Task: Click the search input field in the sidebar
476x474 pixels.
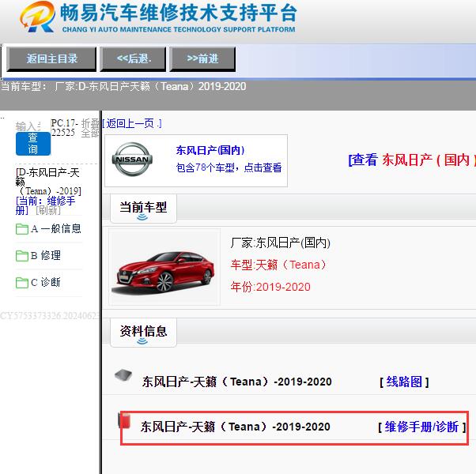Action: pos(28,126)
